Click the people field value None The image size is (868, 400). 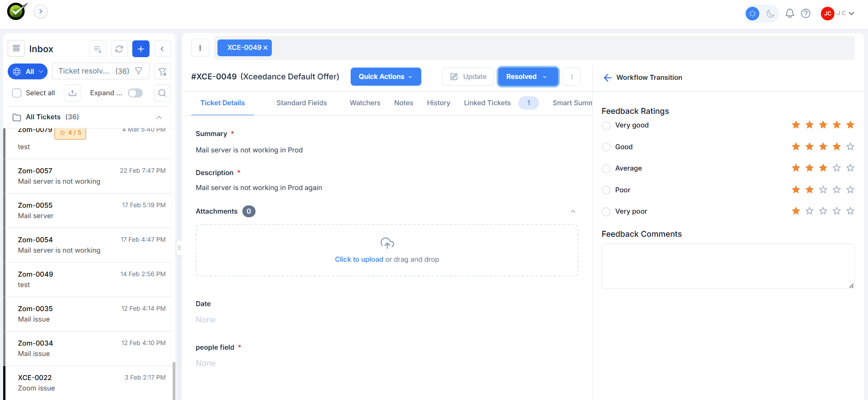206,363
